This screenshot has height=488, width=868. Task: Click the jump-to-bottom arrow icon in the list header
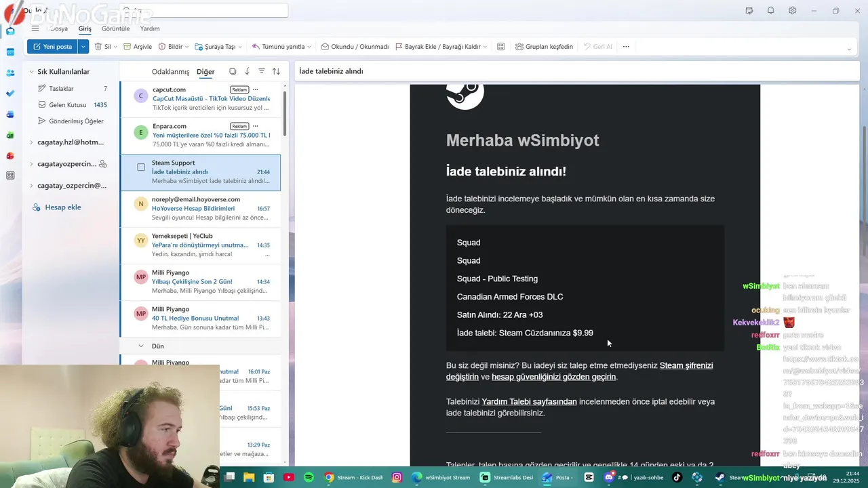tap(247, 71)
